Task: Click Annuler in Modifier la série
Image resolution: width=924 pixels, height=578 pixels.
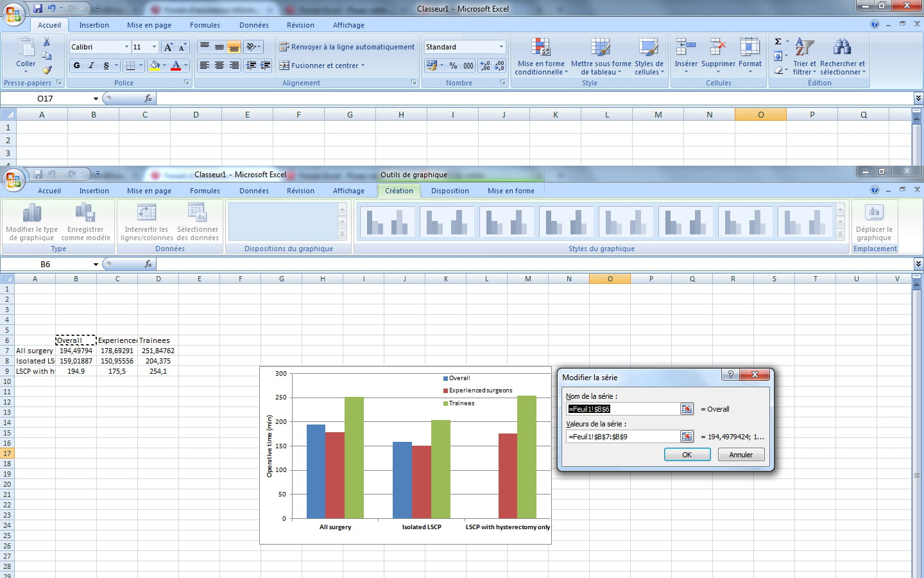Action: coord(740,455)
